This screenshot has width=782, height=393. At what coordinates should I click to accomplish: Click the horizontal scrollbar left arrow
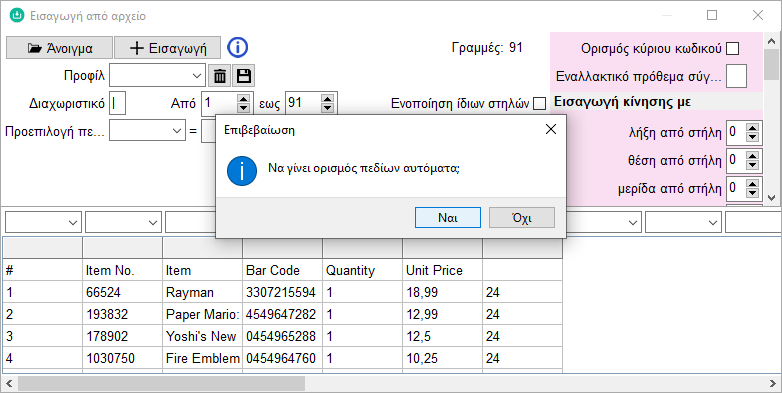point(9,383)
